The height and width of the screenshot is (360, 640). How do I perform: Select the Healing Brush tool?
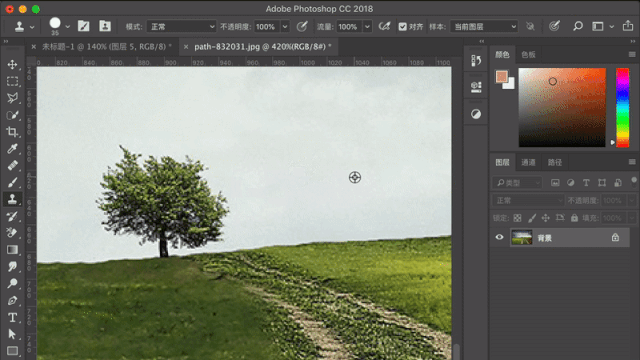(12, 165)
